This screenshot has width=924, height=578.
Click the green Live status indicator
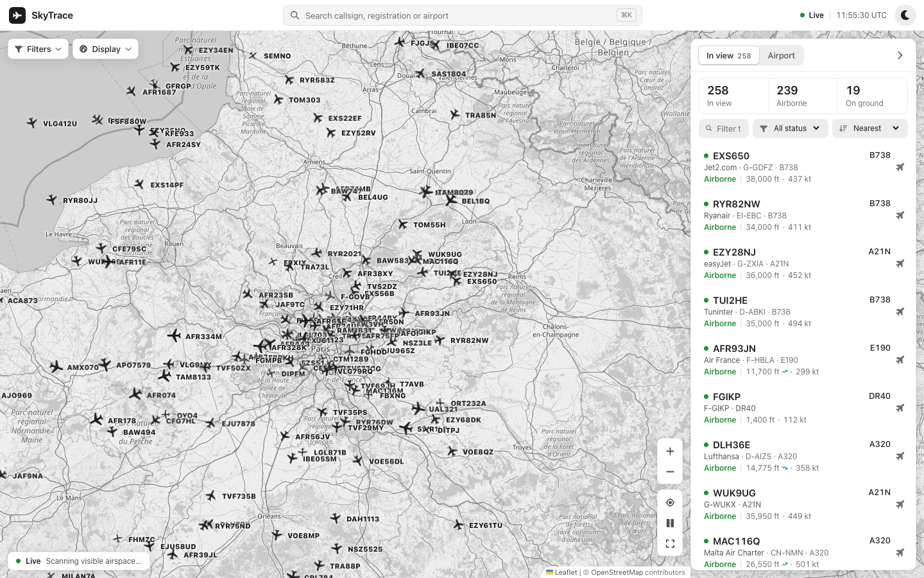tap(812, 15)
